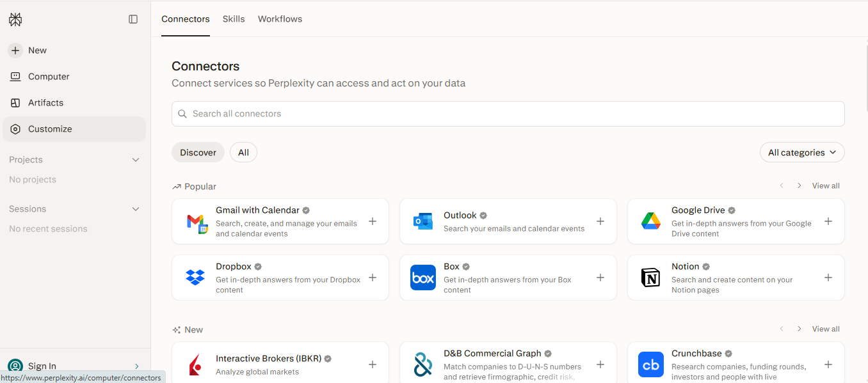868x383 pixels.
Task: Click the New section heading
Action: 193,330
